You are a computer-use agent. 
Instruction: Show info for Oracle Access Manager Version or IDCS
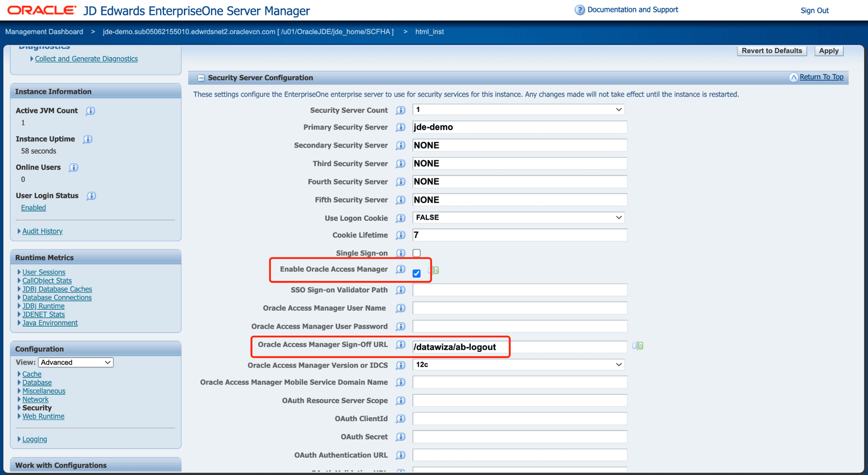pos(400,365)
